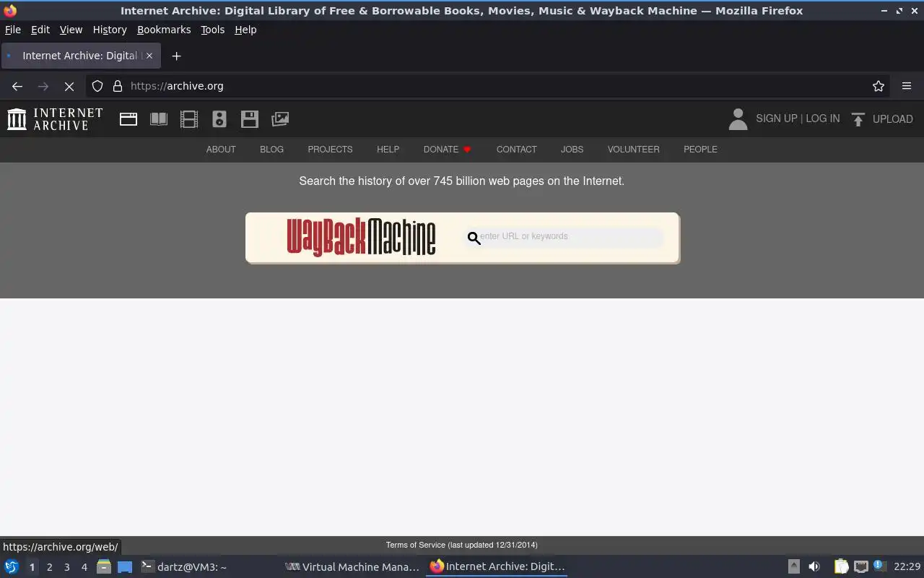The height and width of the screenshot is (578, 924).
Task: Click the SIGN UP link
Action: pos(777,118)
